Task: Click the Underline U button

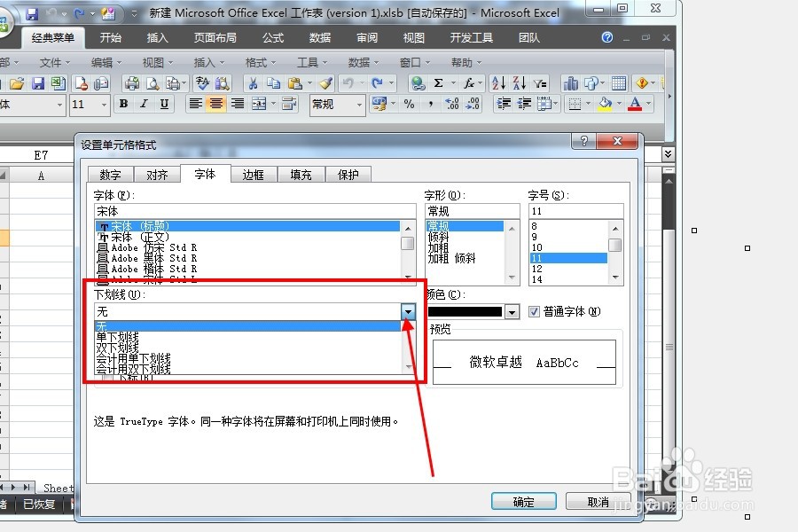Action: click(x=164, y=104)
